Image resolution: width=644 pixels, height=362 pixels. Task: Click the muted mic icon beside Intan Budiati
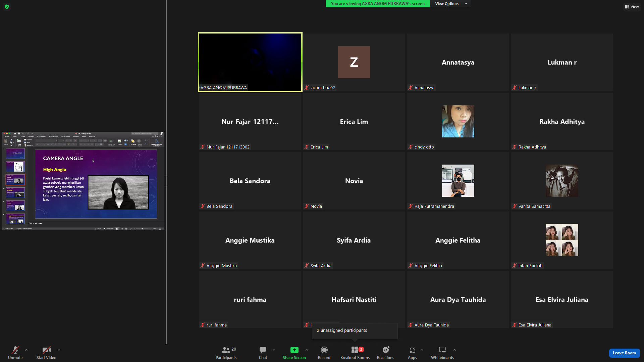pyautogui.click(x=515, y=266)
